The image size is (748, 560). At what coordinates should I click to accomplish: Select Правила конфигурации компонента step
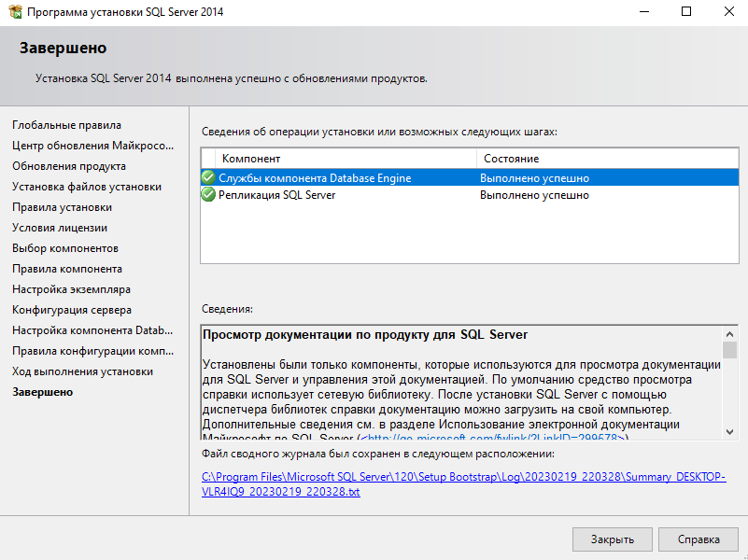(x=93, y=350)
